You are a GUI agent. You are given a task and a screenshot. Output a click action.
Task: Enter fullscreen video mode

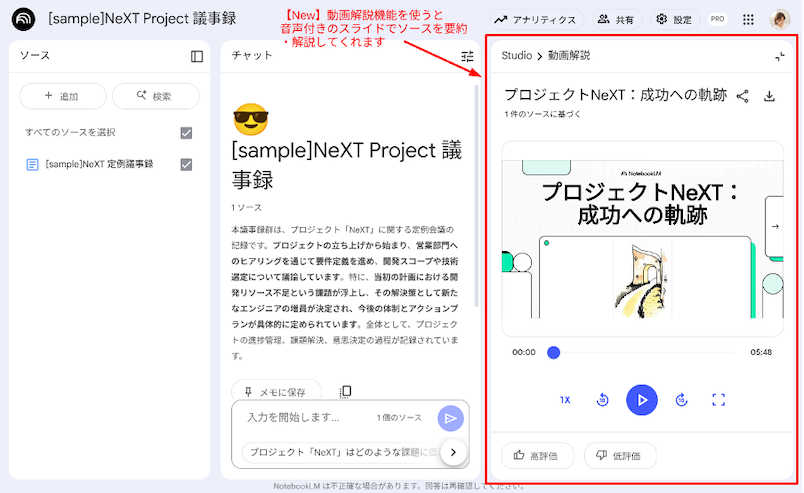tap(719, 400)
